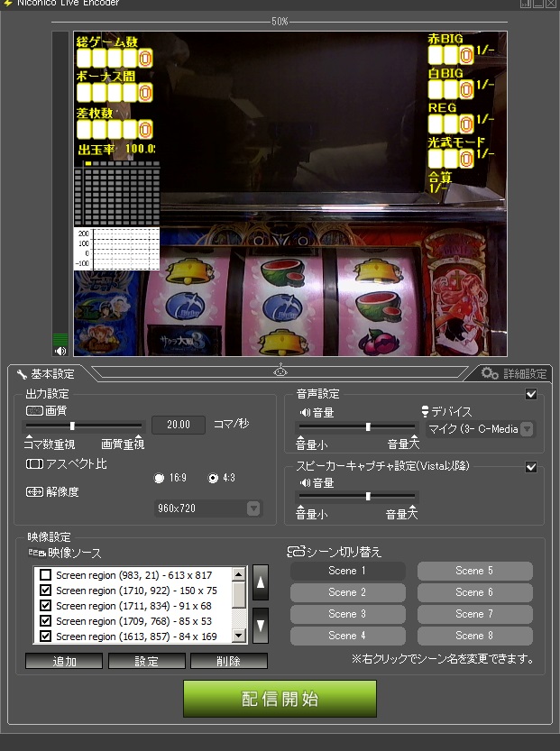
Task: Click the speaker volume icon in speaker capture
Action: point(305,483)
